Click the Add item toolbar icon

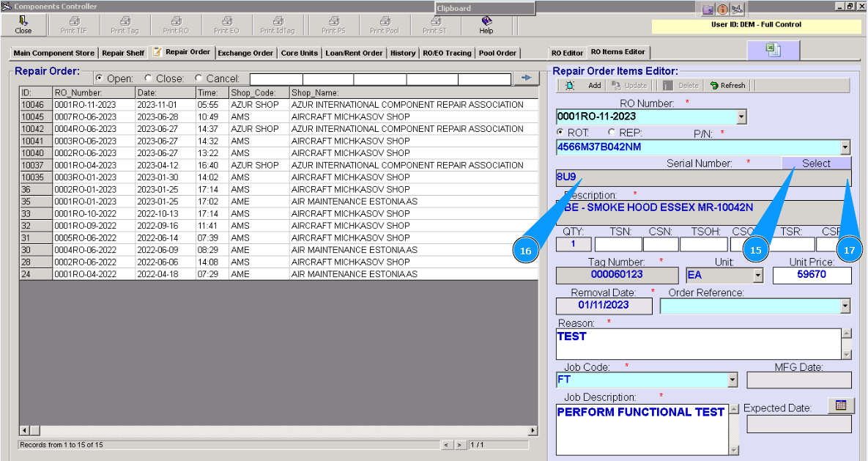coord(571,86)
